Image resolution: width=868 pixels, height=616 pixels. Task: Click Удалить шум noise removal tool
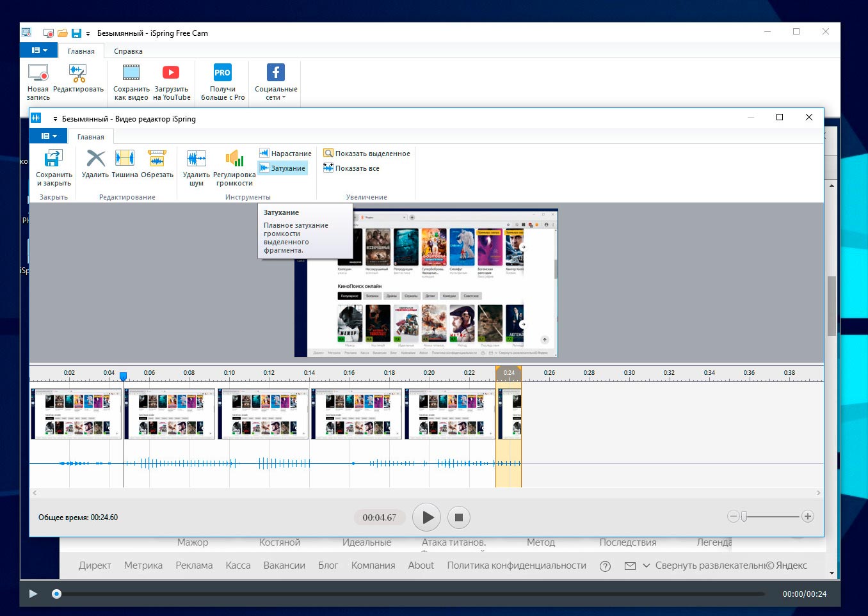coord(196,168)
